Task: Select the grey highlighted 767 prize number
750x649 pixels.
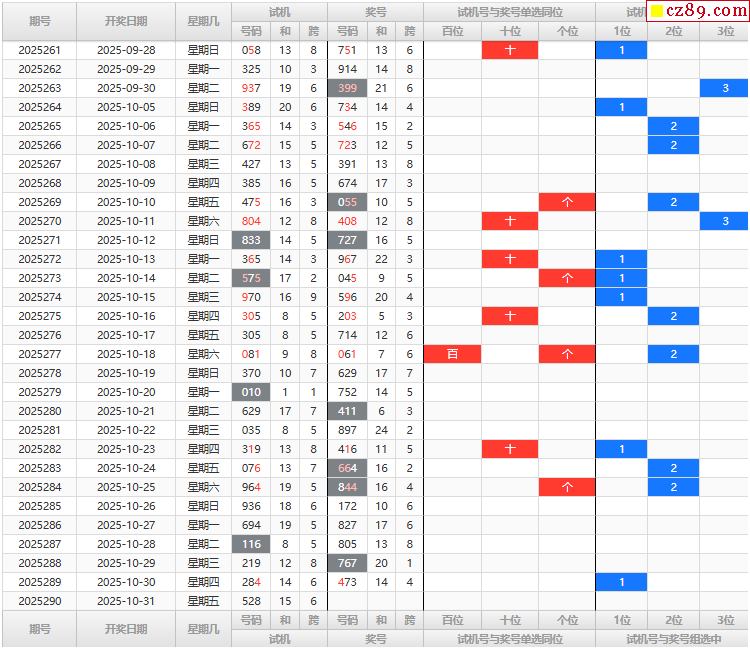Action: tap(347, 563)
